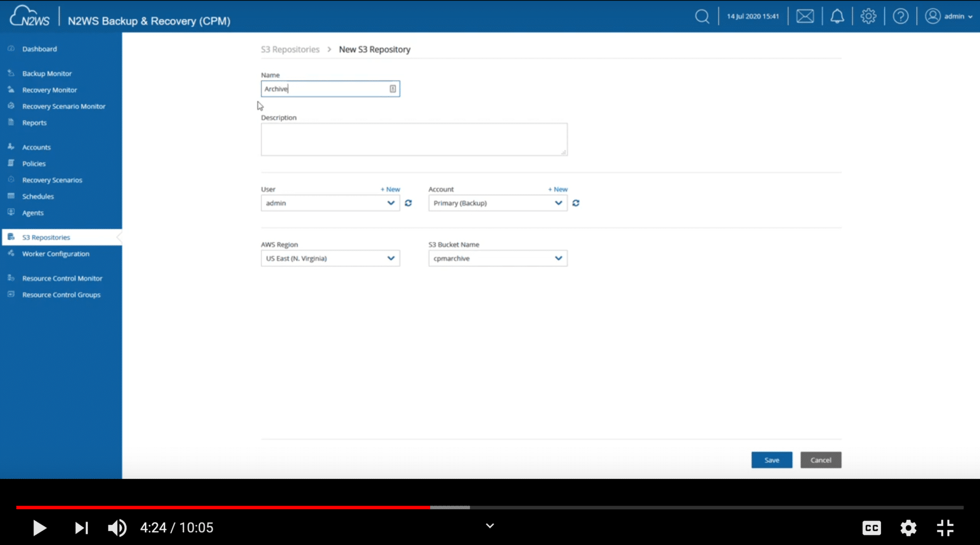Toggle closed captions on the video
980x545 pixels.
pos(872,527)
